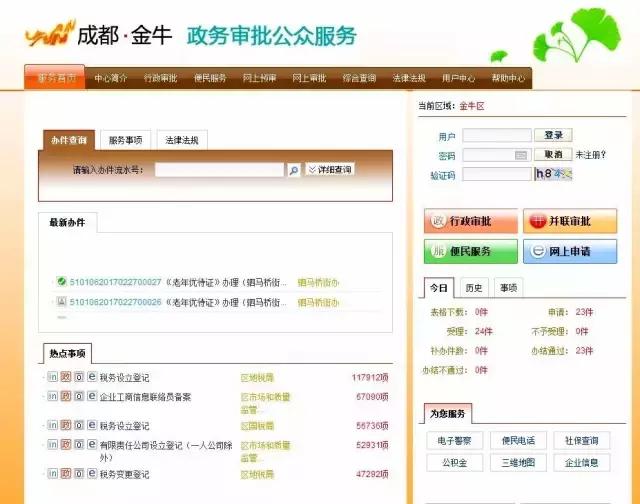Screen dimensions: 640x504
Task: Open 综合查询 in the navigation bar
Action: (x=359, y=78)
